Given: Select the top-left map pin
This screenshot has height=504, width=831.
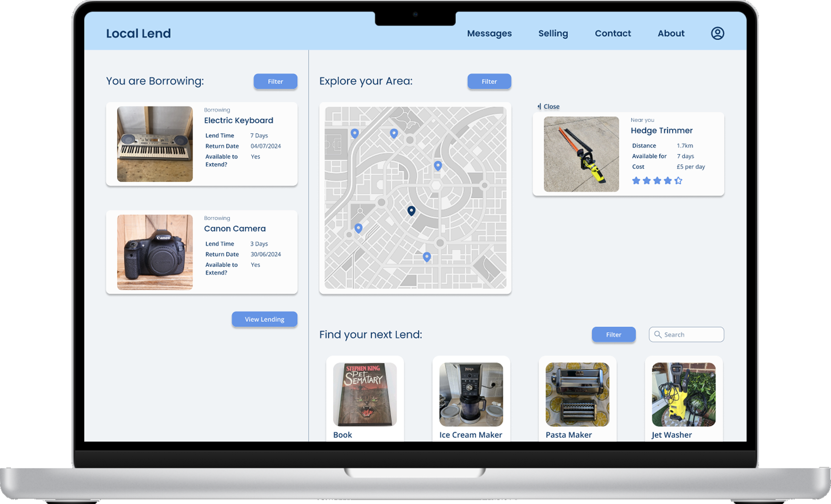Looking at the screenshot, I should point(355,133).
